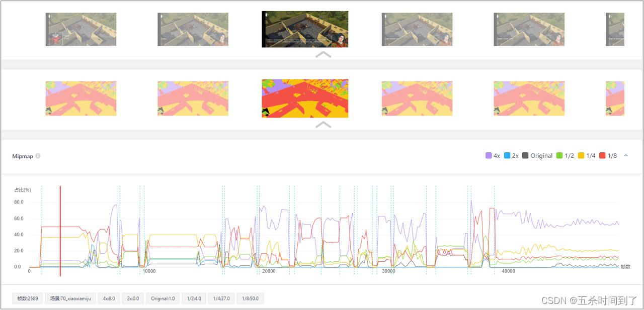Viewport: 644px width, 310px height.
Task: Click the 30000 label on the frame axis
Action: 388,271
